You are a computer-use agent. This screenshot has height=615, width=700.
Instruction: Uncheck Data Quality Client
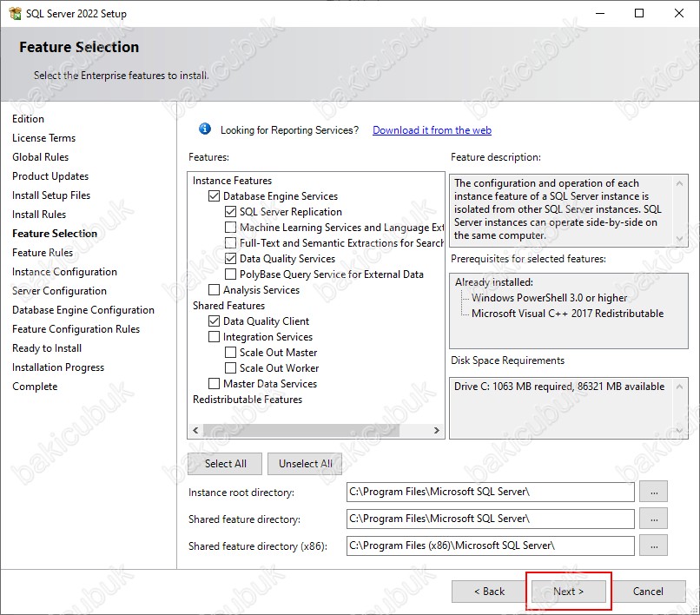click(215, 321)
